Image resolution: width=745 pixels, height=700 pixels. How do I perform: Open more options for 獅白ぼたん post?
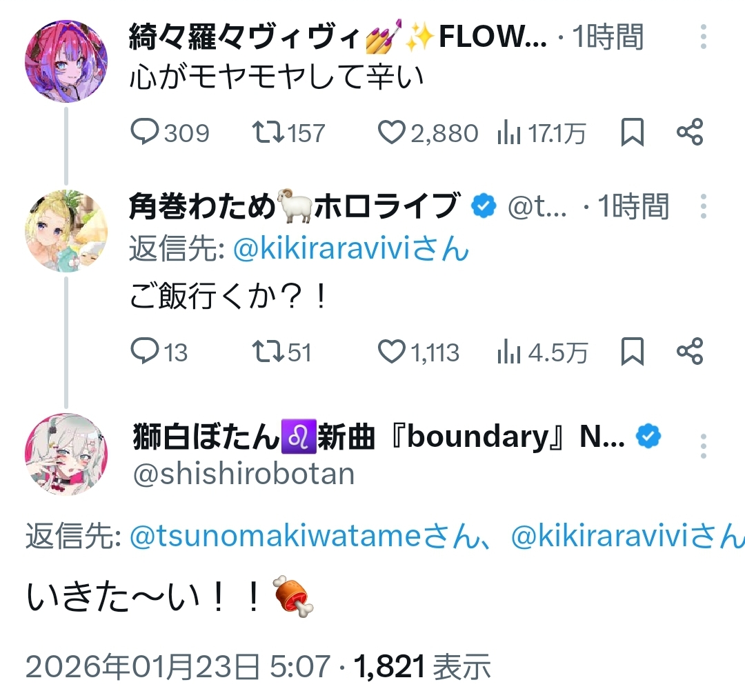[x=703, y=446]
